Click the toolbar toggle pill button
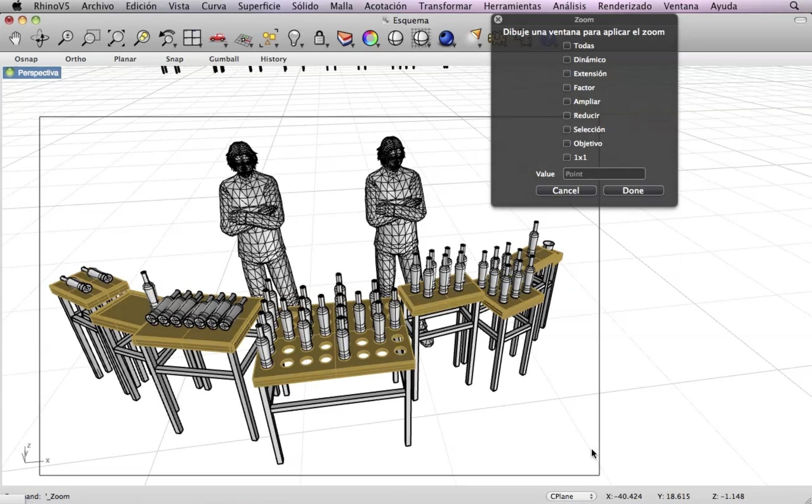This screenshot has height=504, width=812. 801,20
